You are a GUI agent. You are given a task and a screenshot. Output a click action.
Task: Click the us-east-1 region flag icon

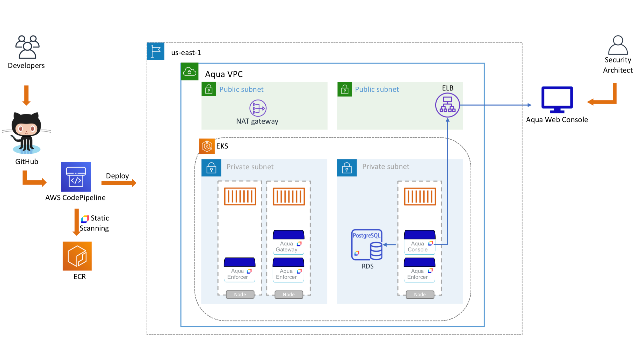156,51
